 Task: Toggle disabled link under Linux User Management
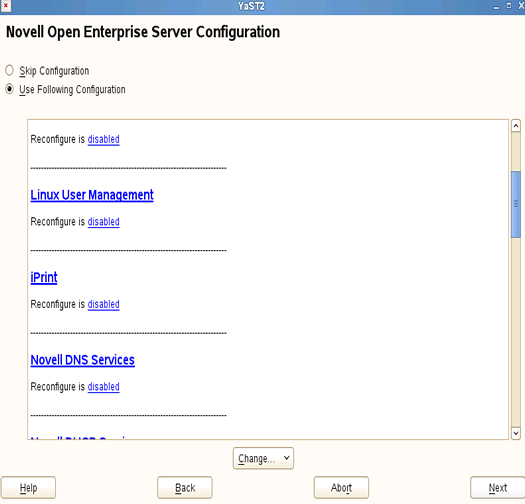click(x=103, y=222)
